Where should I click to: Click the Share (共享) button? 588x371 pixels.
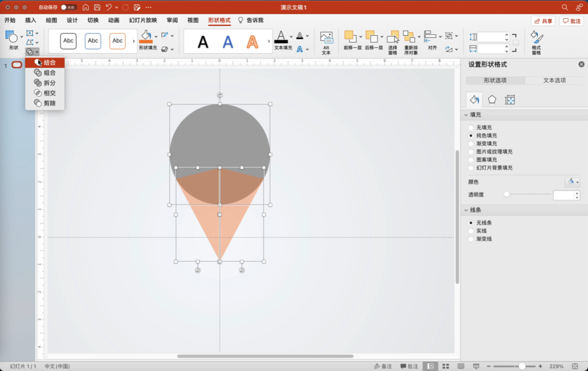coord(543,21)
